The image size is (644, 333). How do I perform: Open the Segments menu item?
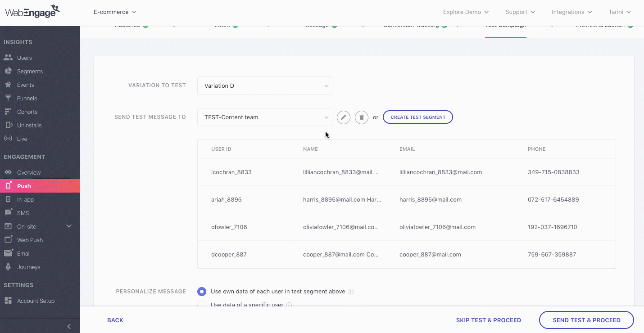click(30, 71)
